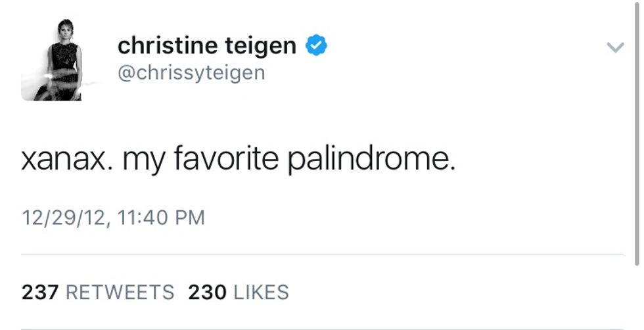View the 237 Retweets list

[98, 292]
